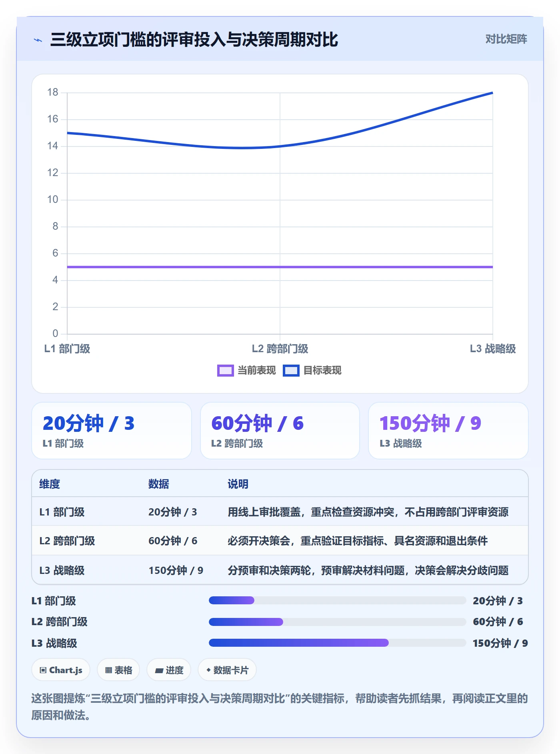The height and width of the screenshot is (754, 560).
Task: Select the L1 部门级 table row cell
Action: pos(62,512)
